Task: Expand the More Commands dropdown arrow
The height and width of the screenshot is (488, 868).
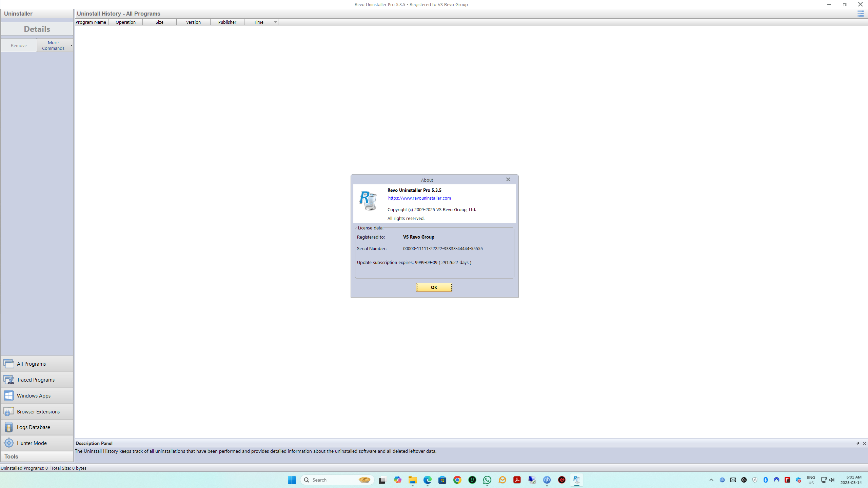Action: [71, 45]
